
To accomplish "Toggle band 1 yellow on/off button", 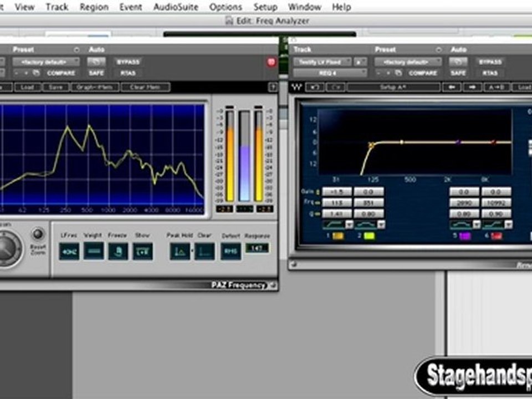I will point(338,236).
